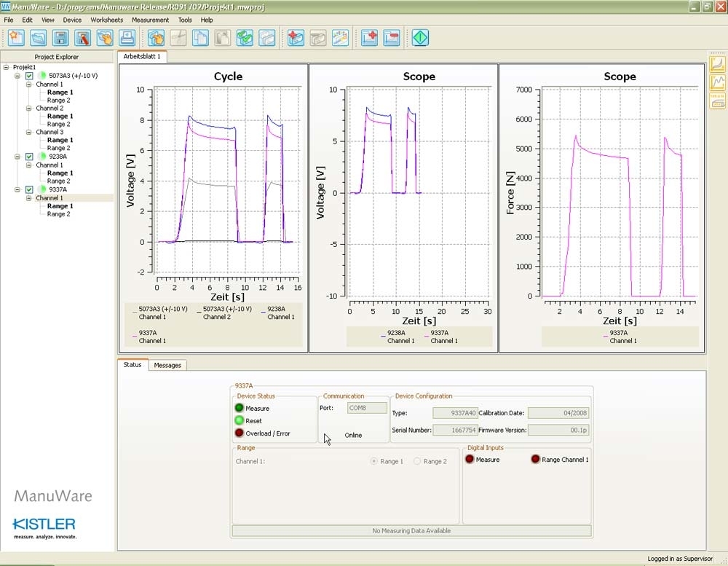
Task: Open the File menu
Action: click(x=8, y=20)
